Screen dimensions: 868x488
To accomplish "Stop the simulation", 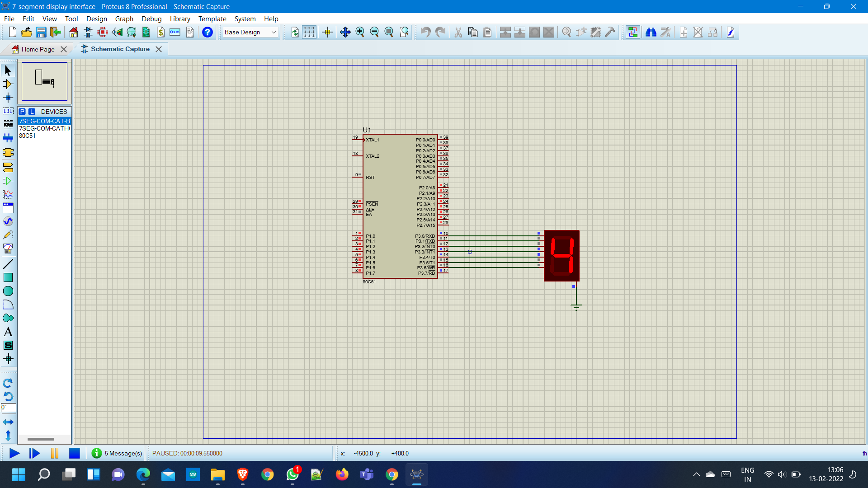I will 74,453.
